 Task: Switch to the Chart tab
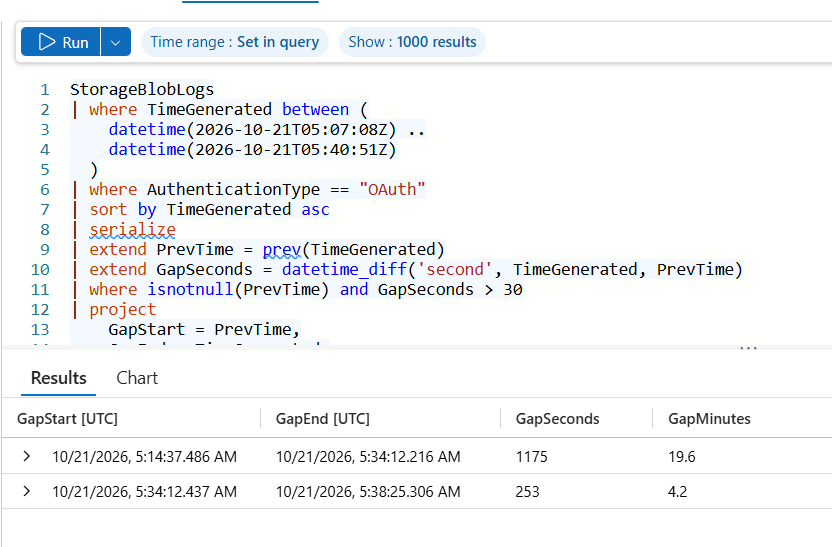(137, 378)
